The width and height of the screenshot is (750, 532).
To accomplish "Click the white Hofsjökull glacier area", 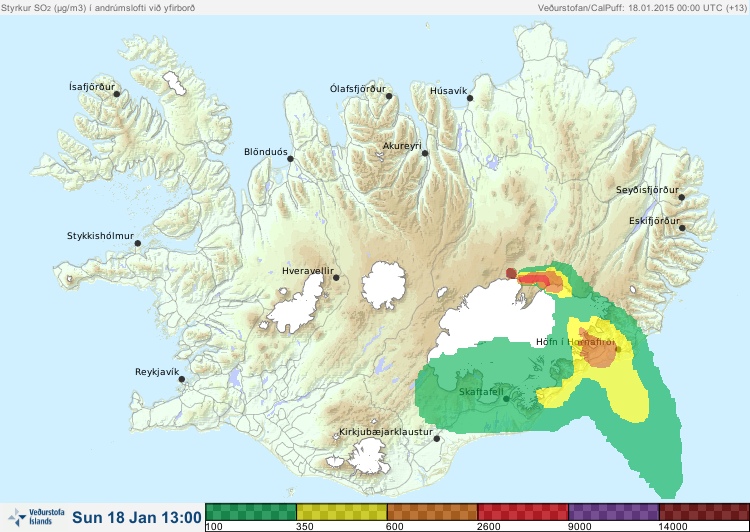I will [x=384, y=285].
